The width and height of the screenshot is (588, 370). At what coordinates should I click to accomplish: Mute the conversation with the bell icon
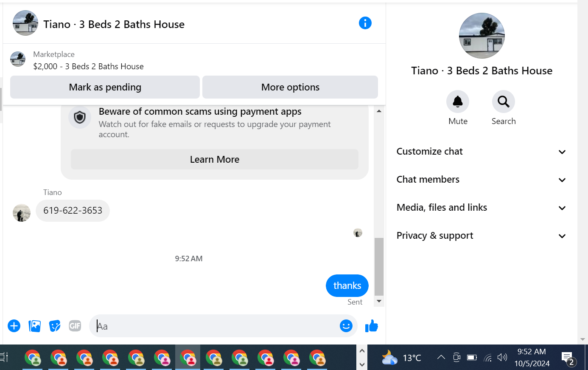(458, 102)
